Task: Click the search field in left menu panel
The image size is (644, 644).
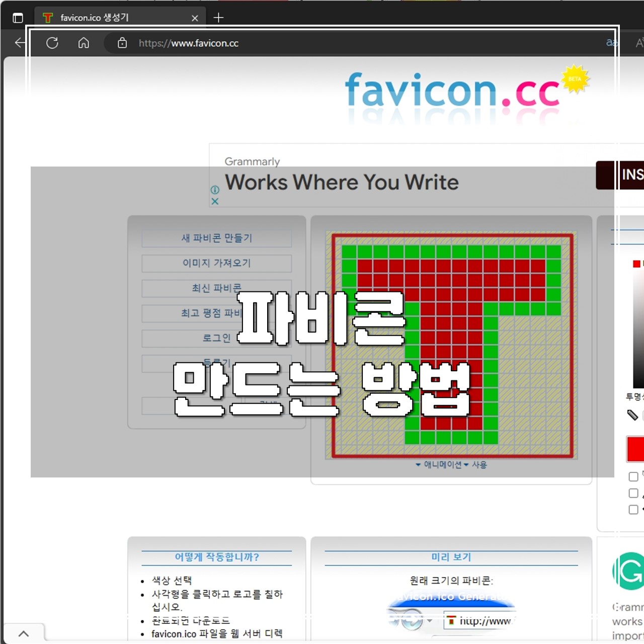Action: pyautogui.click(x=191, y=406)
